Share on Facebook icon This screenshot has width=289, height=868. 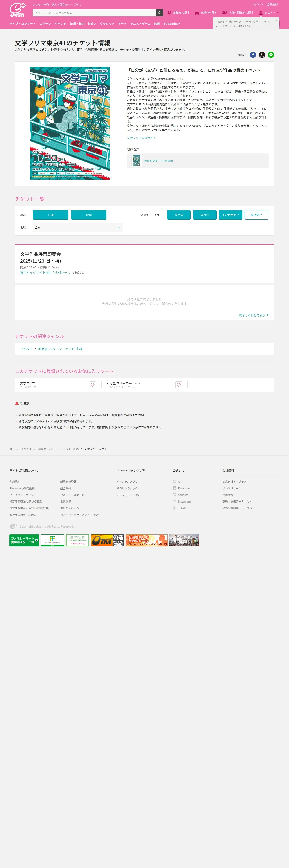253,55
